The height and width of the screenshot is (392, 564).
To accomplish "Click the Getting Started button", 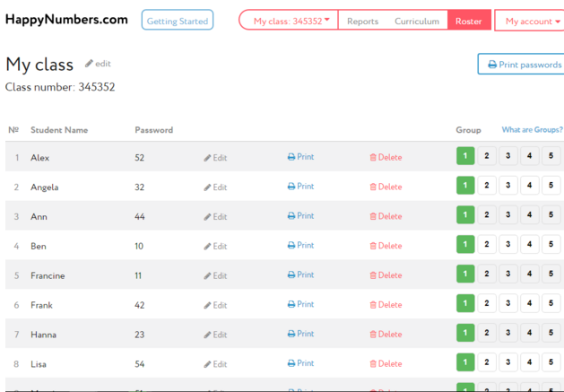I will (x=178, y=21).
